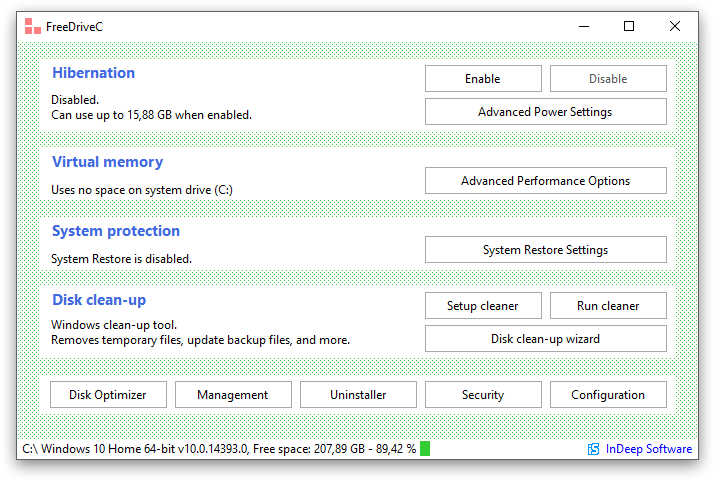
Task: Open the Uninstaller tool
Action: coord(358,394)
